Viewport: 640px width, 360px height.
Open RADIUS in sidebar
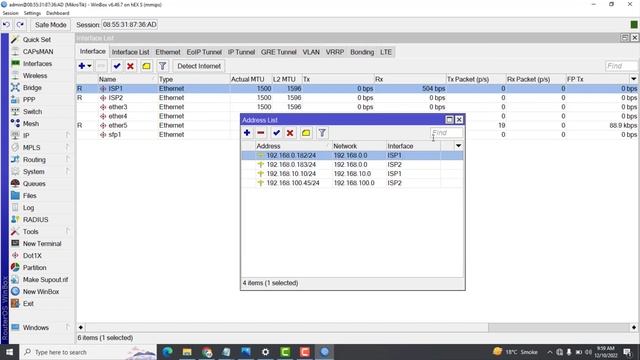tap(36, 220)
